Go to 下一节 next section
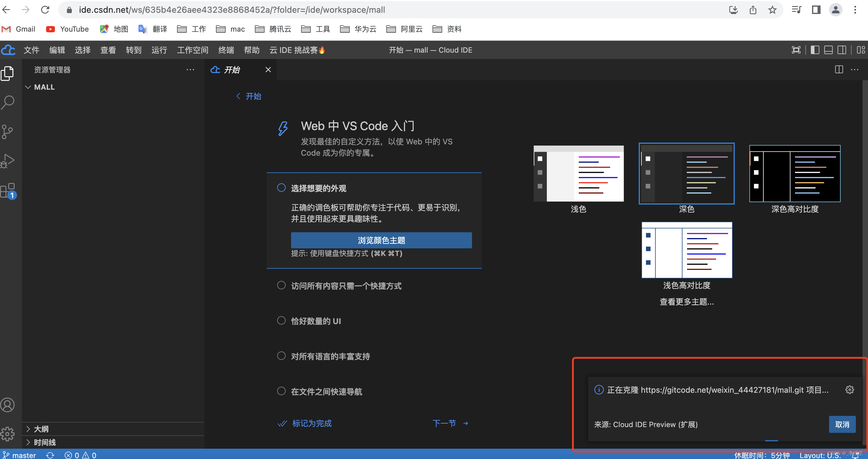Image resolution: width=868 pixels, height=459 pixels. [x=450, y=423]
